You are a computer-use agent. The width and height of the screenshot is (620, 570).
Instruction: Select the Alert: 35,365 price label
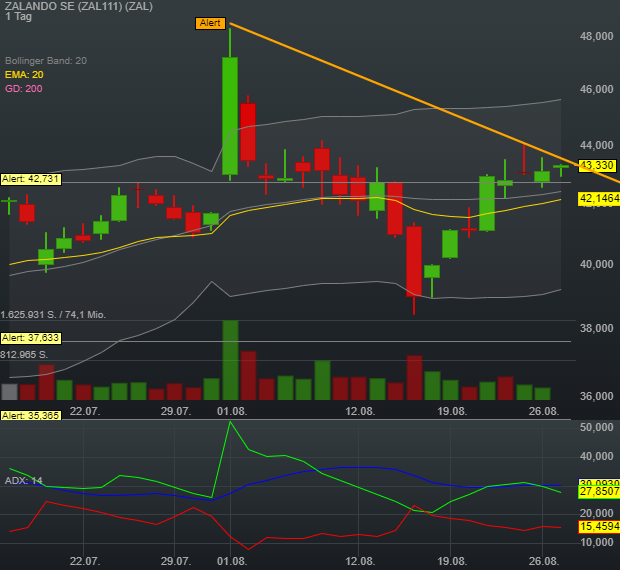31,415
